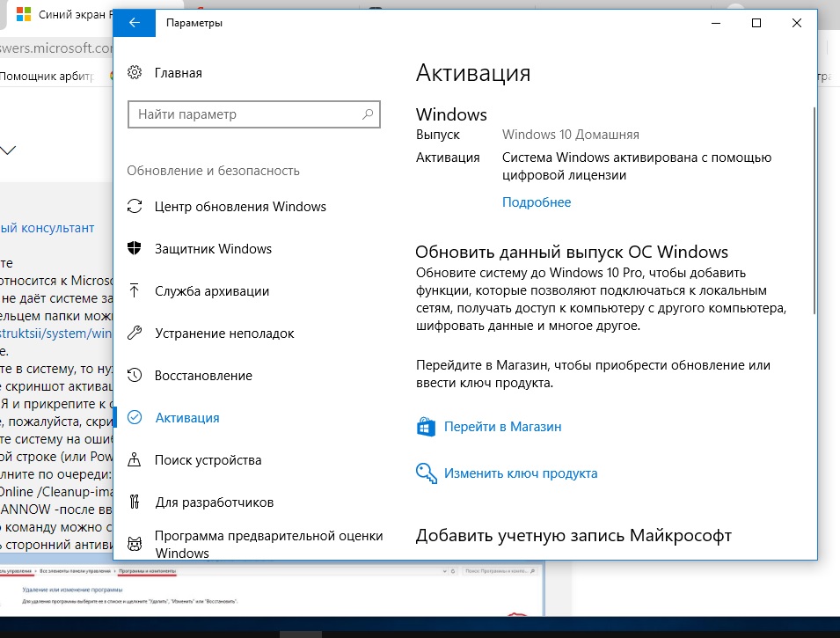840x638 pixels.
Task: Click the Обновление и безопасность heading
Action: 213,171
